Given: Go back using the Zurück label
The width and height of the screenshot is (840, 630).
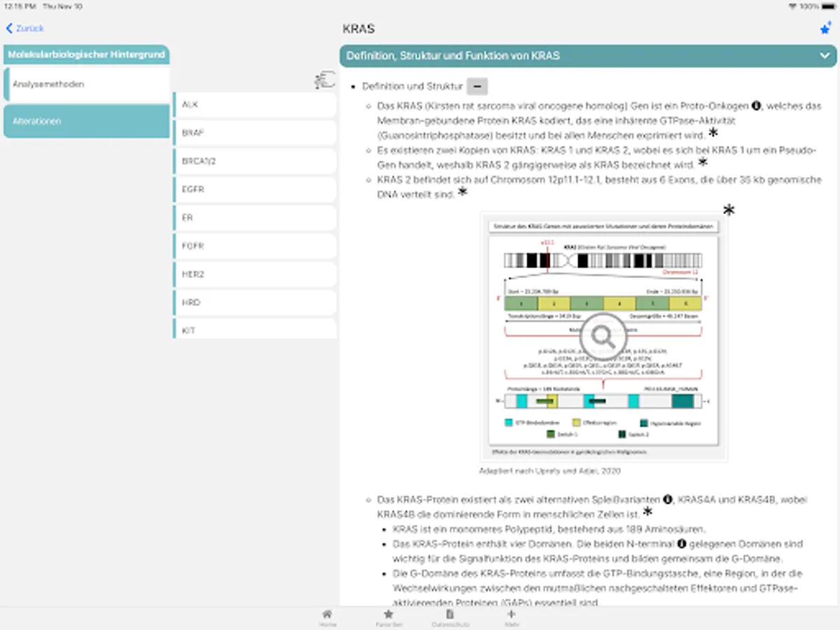Looking at the screenshot, I should point(30,29).
